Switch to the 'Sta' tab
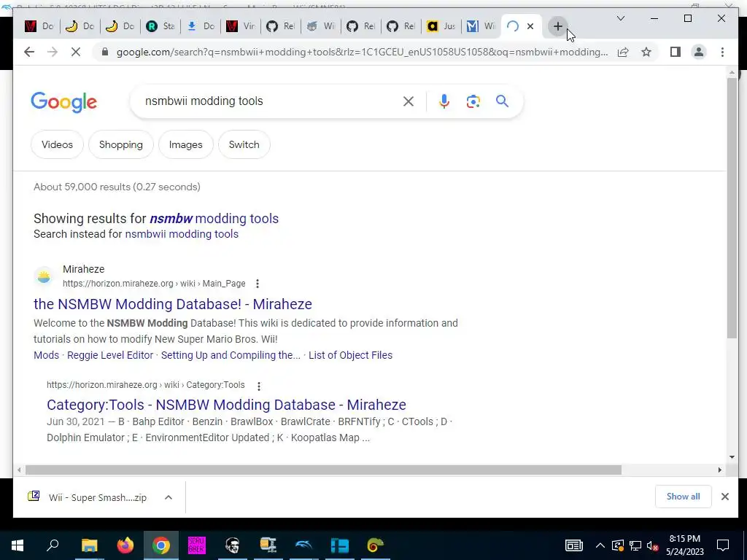 pyautogui.click(x=160, y=26)
